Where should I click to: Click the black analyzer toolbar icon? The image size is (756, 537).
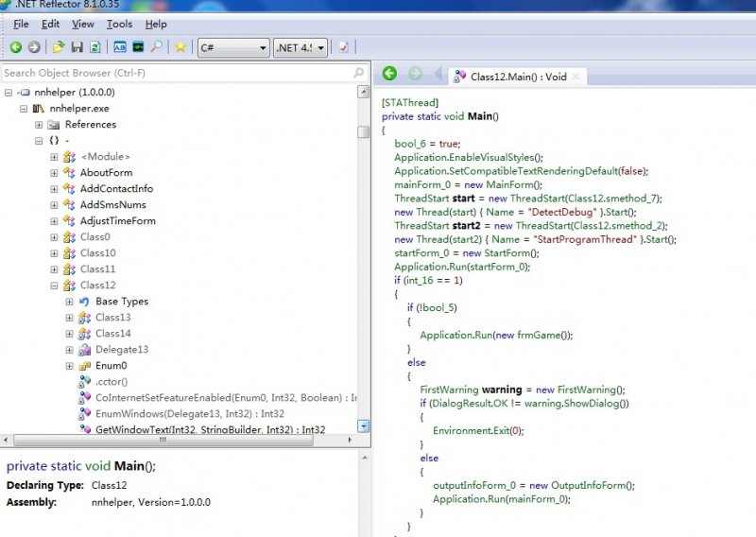point(138,47)
